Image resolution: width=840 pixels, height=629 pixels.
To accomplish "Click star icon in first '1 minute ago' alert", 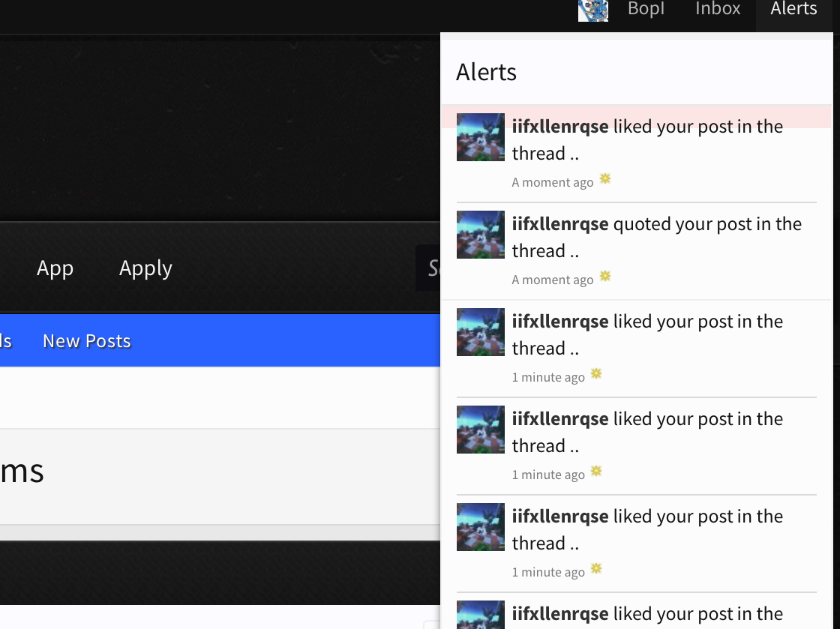I will 596,373.
